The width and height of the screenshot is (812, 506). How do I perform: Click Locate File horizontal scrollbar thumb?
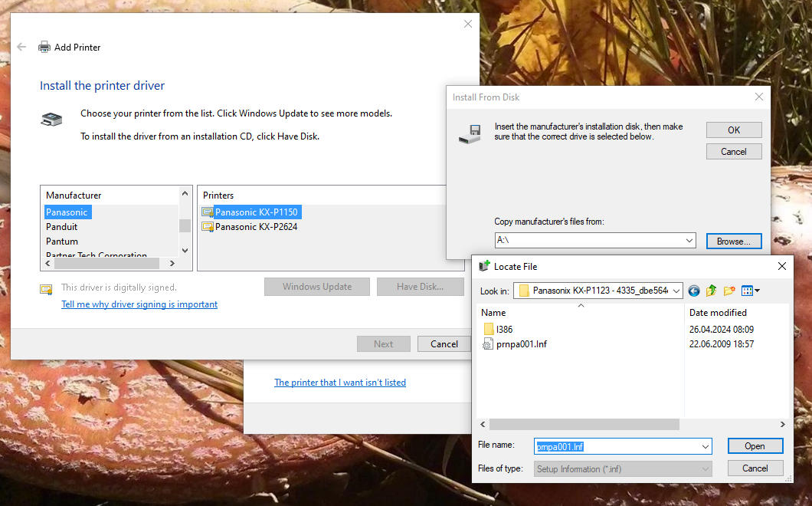click(584, 424)
